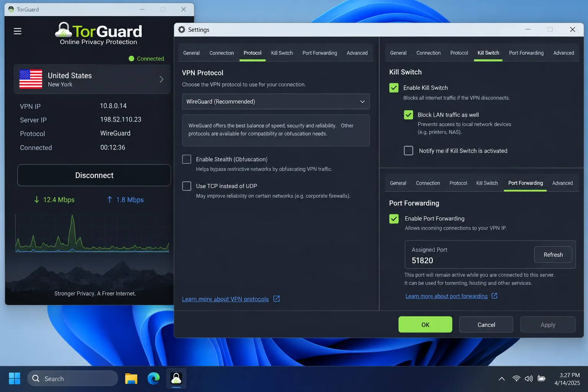Switch to Connection tab in Protocol pane
The height and width of the screenshot is (392, 588).
[222, 53]
